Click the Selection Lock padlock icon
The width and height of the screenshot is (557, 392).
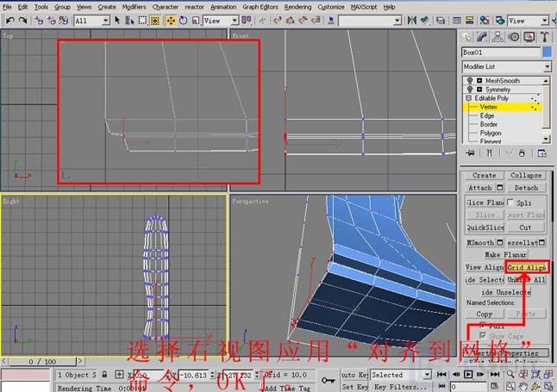click(104, 375)
